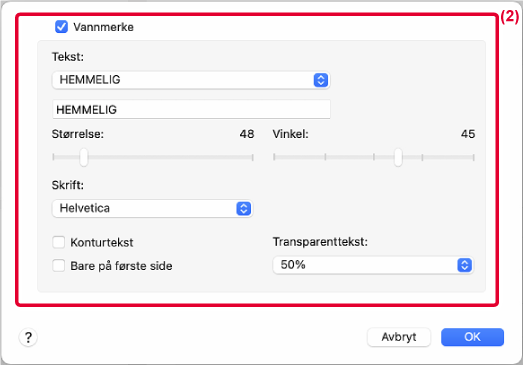The height and width of the screenshot is (365, 523).
Task: Click the rightmost tick of the Vinkel slider
Action: (473, 157)
